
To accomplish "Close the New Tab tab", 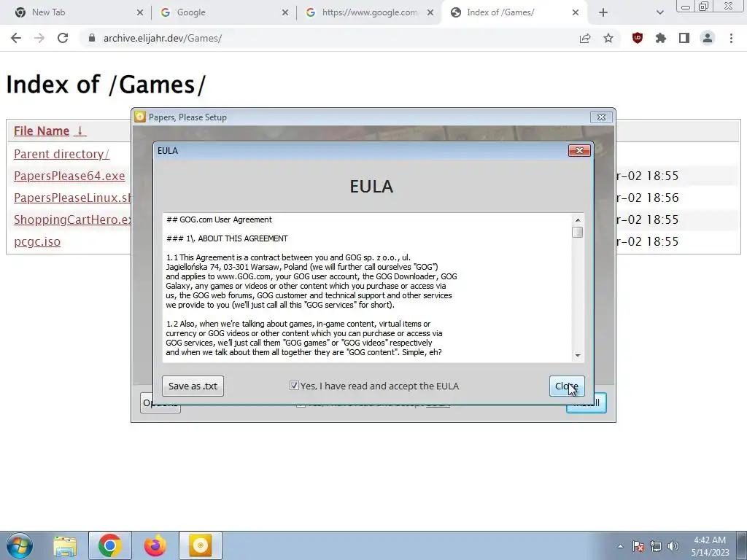I will click(140, 12).
